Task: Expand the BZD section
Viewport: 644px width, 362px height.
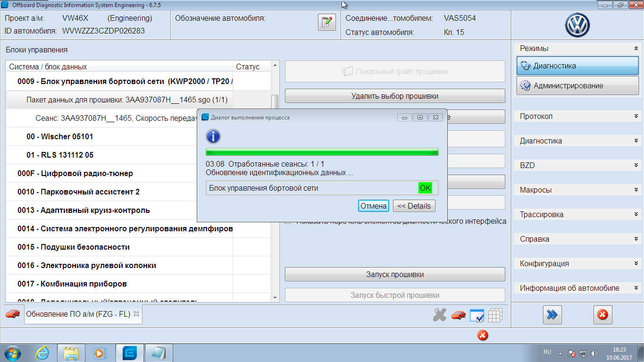Action: pyautogui.click(x=636, y=165)
